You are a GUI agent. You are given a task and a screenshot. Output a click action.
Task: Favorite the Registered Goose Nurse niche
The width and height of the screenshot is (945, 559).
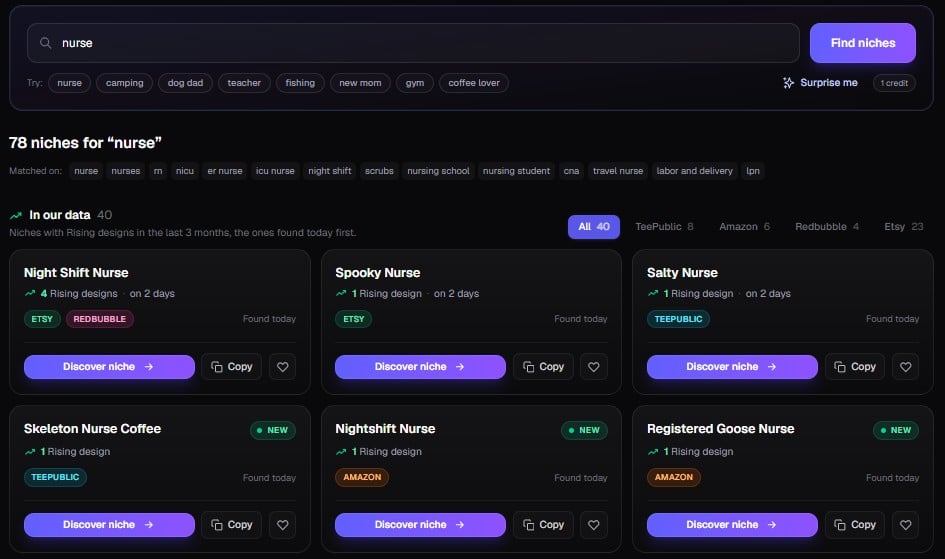905,525
